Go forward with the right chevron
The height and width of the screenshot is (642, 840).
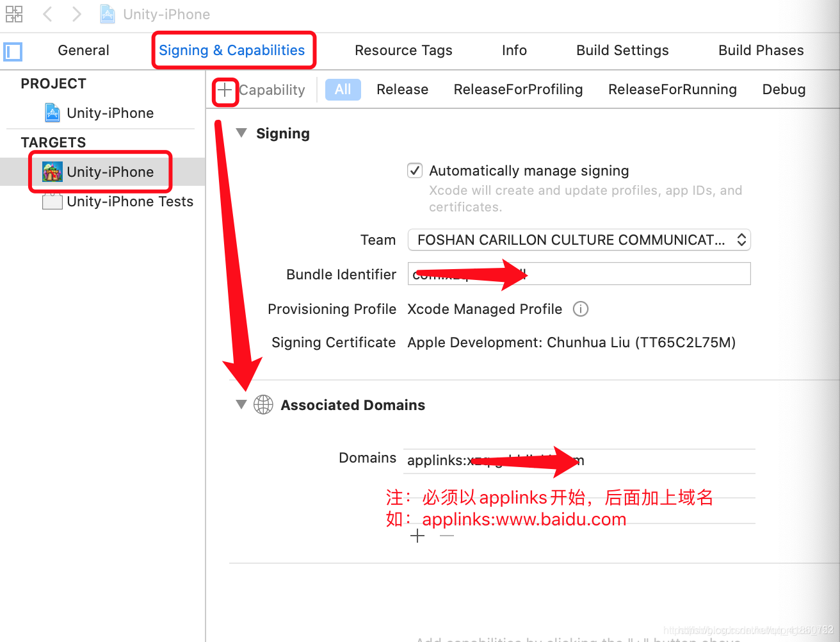pos(77,14)
